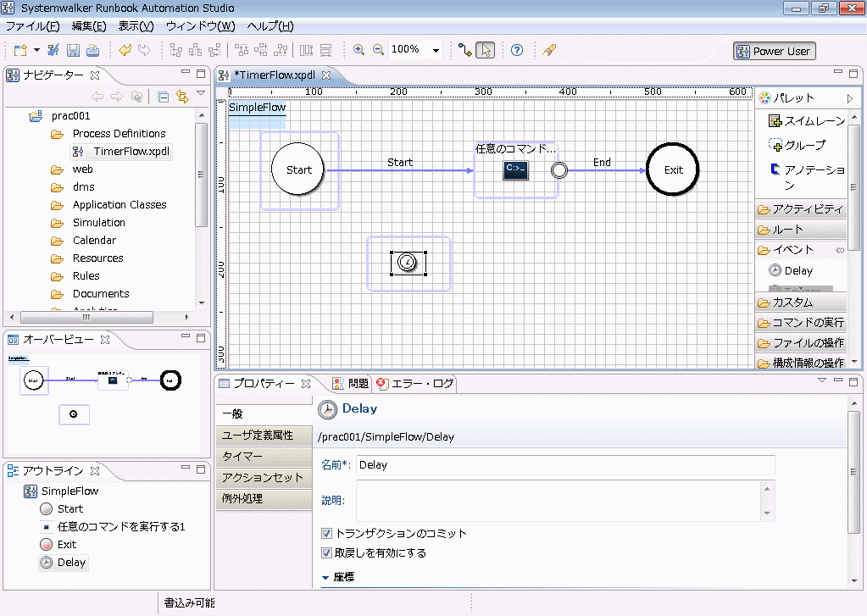Click the rightmost toolbar pin icon
This screenshot has width=867, height=616.
click(549, 50)
